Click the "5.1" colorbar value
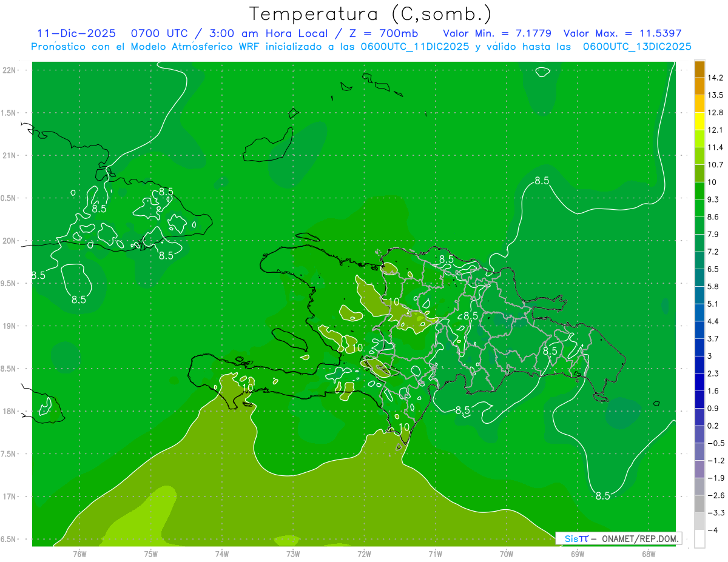The height and width of the screenshot is (562, 728). click(713, 304)
